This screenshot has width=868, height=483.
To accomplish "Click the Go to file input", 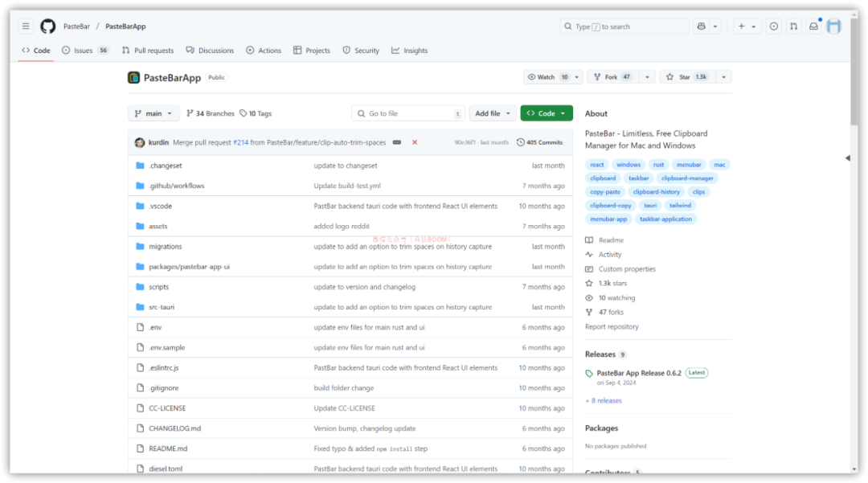I will coord(408,113).
